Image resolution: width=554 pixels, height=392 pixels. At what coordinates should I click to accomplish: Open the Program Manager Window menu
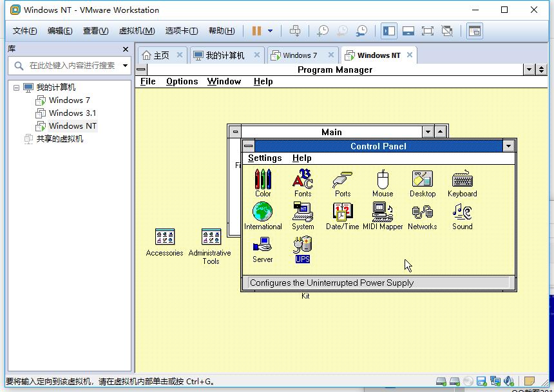224,82
